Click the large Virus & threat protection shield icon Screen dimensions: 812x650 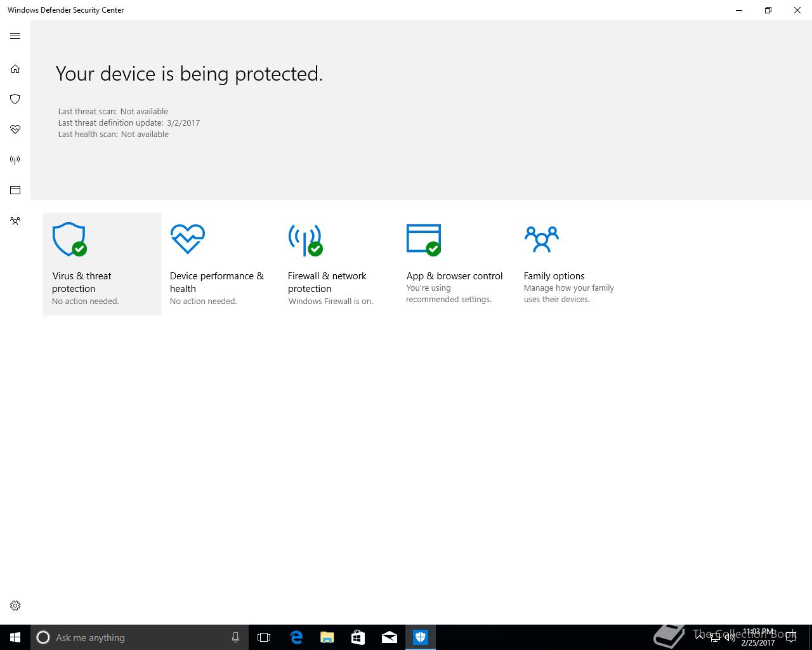[x=69, y=239]
